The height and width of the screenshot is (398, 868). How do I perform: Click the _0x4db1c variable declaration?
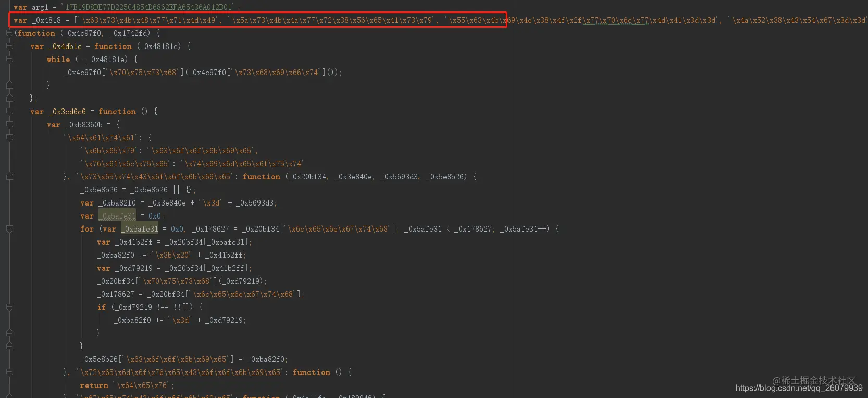click(x=65, y=46)
